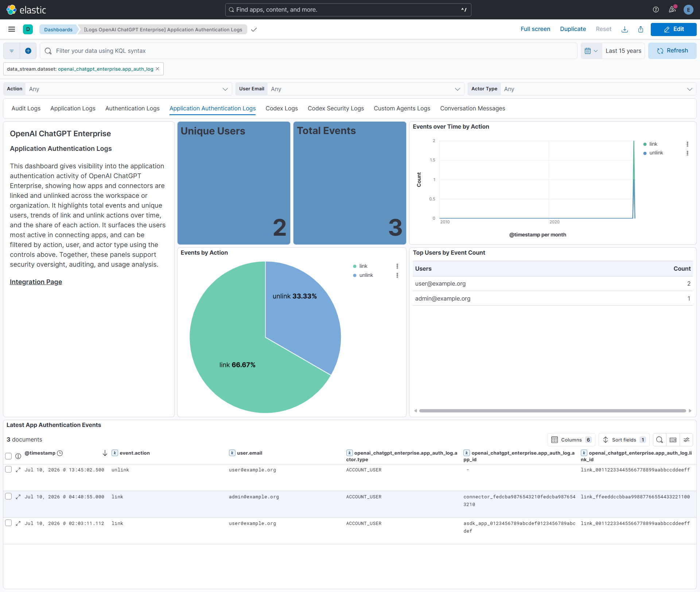This screenshot has width=700, height=592.
Task: Click the Elastic logo
Action: 26,10
